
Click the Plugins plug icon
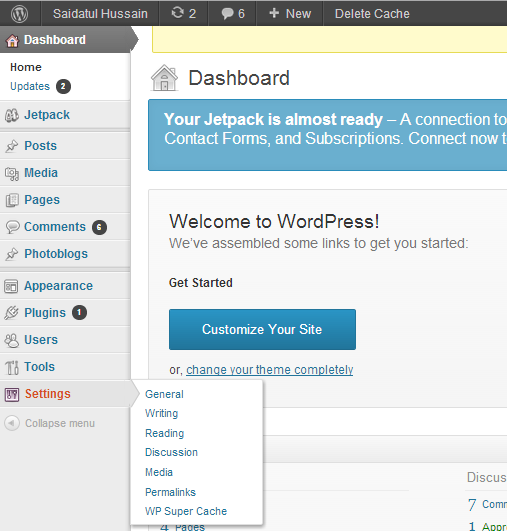click(x=12, y=313)
